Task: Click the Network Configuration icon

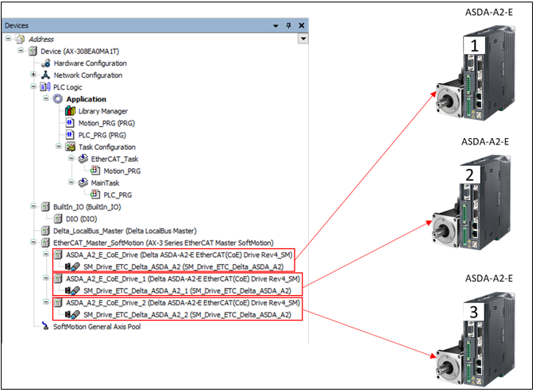Action: tap(46, 75)
